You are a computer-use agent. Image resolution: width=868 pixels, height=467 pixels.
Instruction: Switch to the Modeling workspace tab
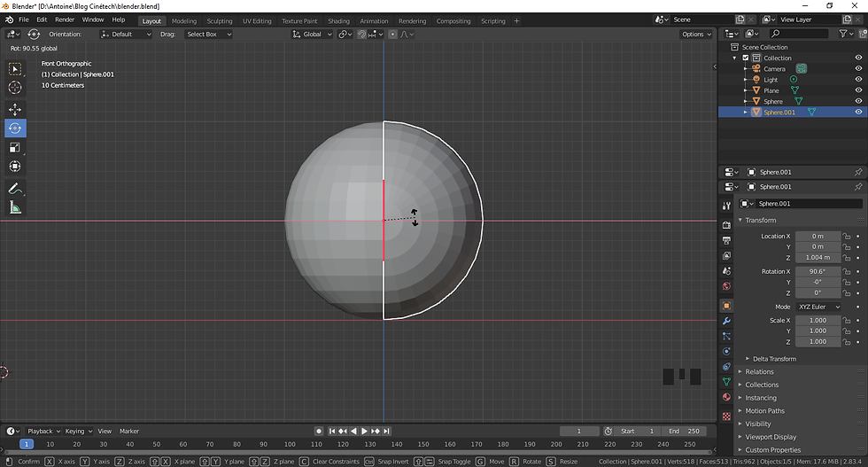click(184, 21)
